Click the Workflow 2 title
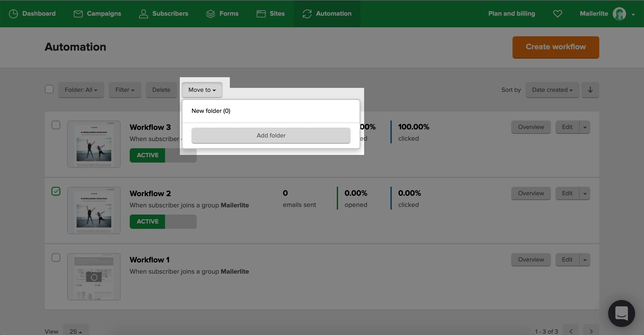 (150, 193)
